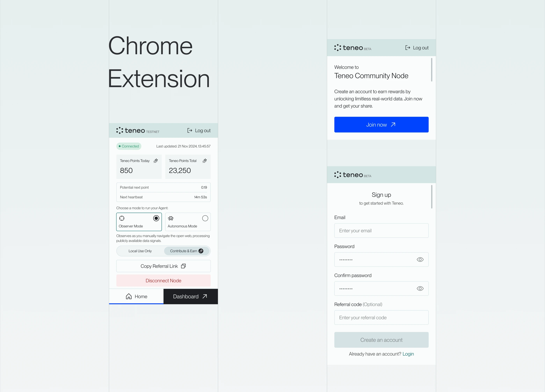
Task: Click the house icon on Home tab
Action: tap(129, 297)
